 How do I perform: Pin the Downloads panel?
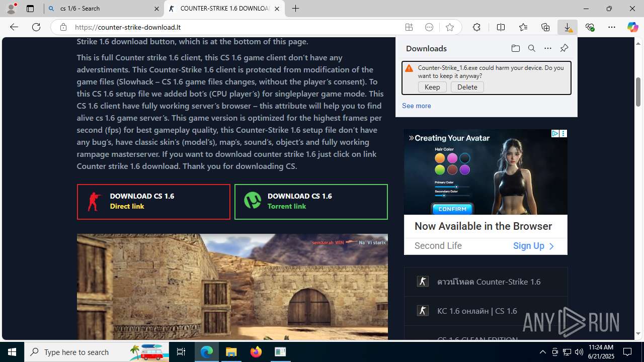[564, 48]
